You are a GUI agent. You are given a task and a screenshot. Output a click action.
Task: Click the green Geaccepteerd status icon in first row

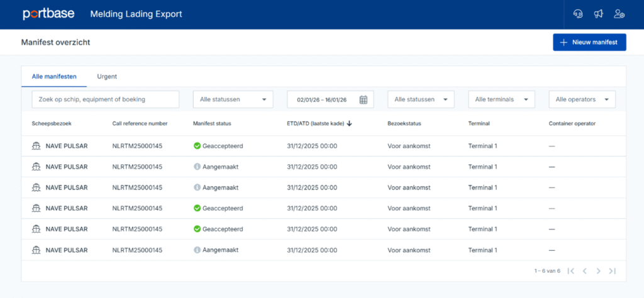click(x=197, y=146)
